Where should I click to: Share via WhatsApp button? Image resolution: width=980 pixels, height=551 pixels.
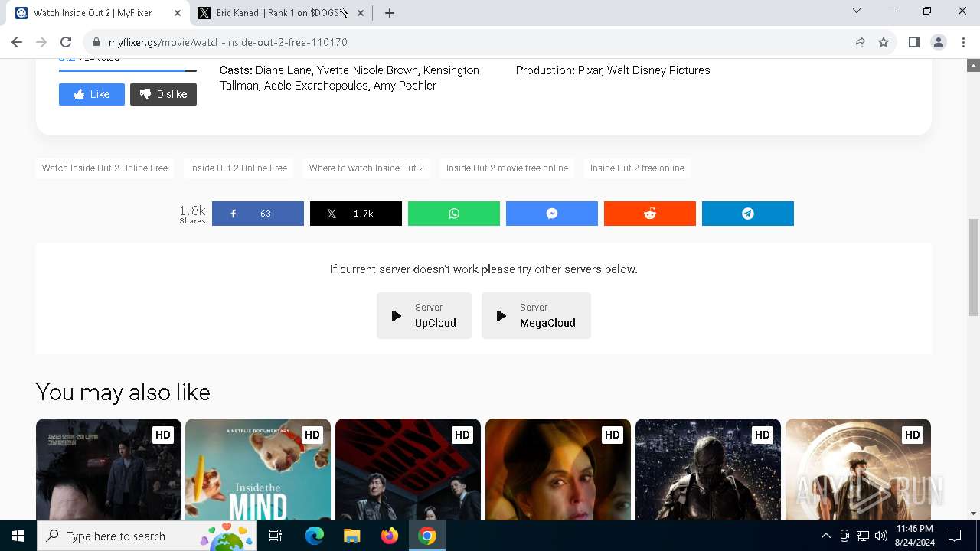point(454,214)
